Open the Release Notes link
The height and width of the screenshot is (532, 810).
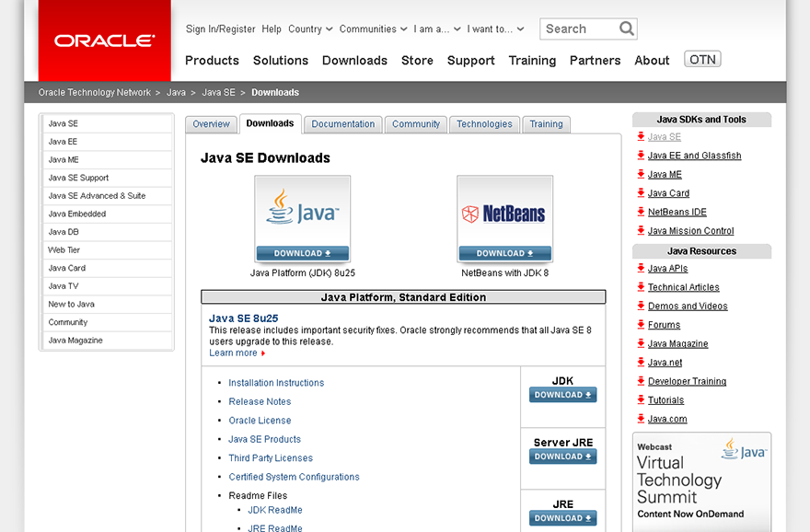point(260,401)
